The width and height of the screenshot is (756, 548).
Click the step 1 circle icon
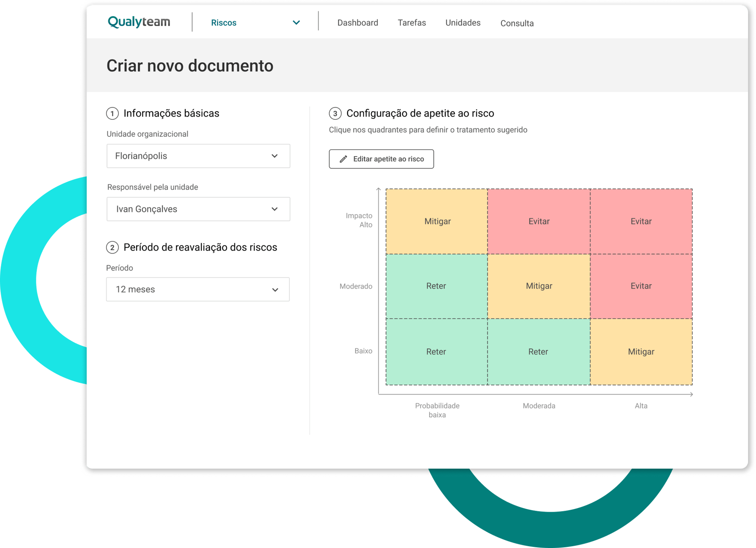tap(112, 113)
